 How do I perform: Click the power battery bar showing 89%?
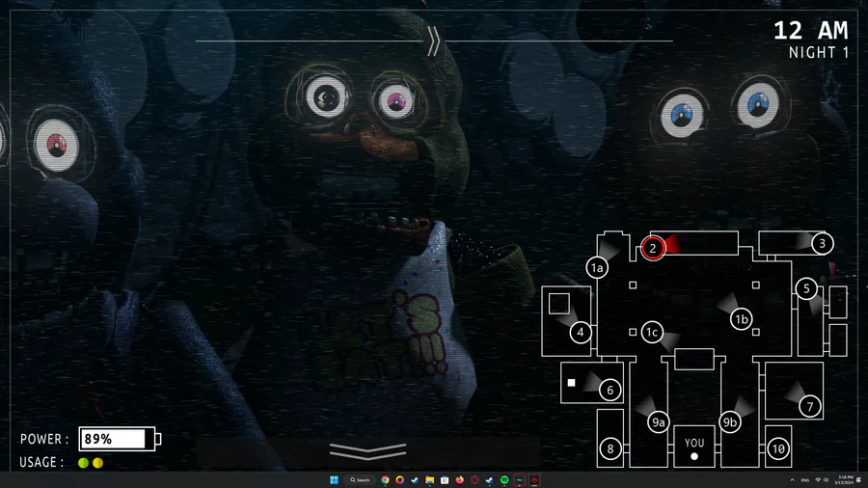tap(119, 439)
